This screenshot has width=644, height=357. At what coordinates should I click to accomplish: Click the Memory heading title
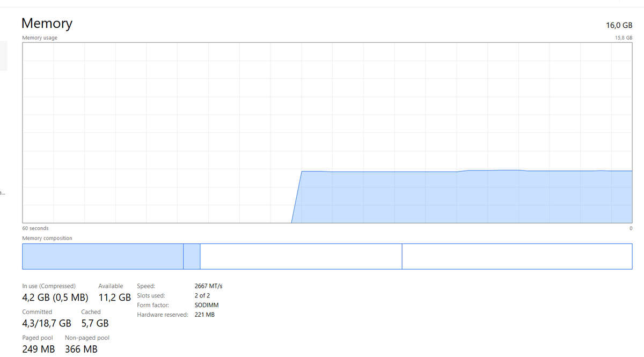pyautogui.click(x=47, y=24)
